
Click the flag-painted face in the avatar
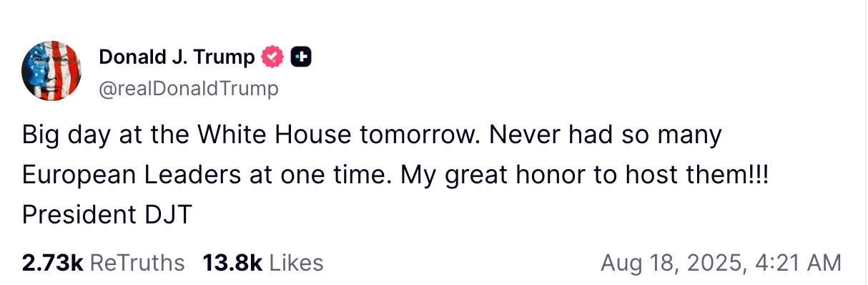(51, 71)
